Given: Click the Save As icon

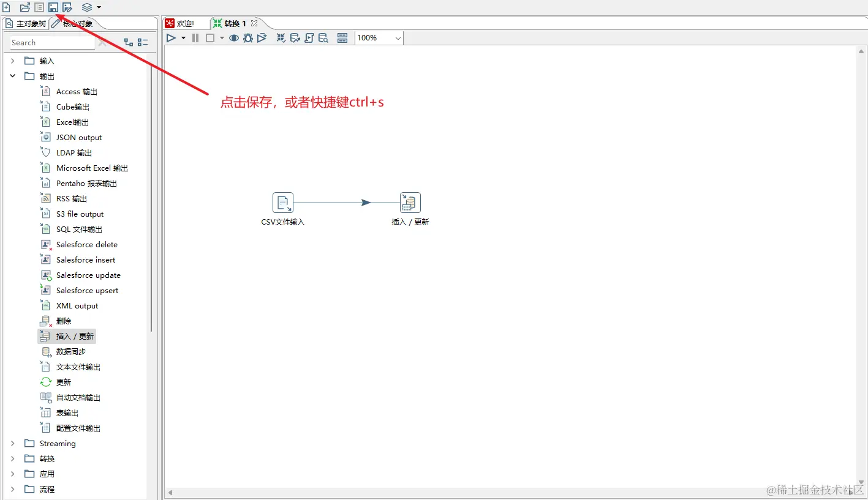Looking at the screenshot, I should click(67, 7).
